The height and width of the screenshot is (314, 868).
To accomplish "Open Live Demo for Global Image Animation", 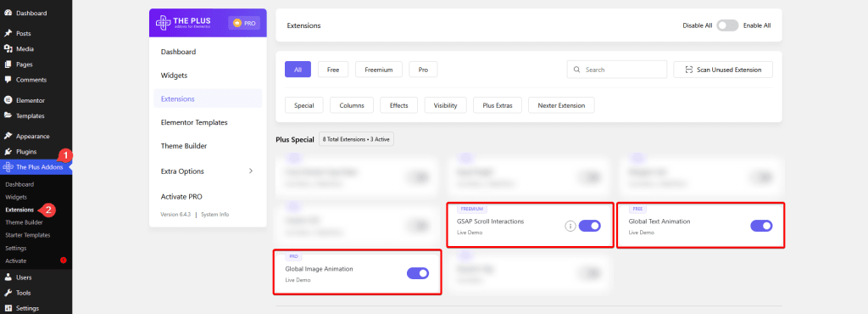I will 298,280.
